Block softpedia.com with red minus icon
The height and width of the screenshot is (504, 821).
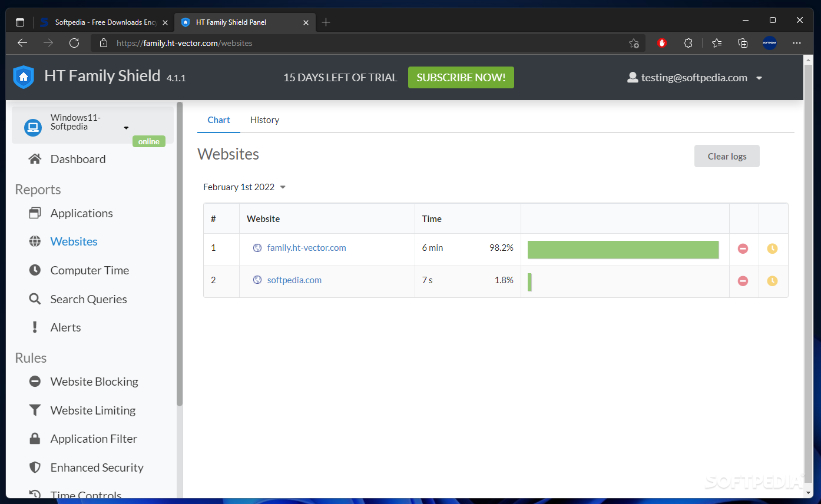[743, 281]
